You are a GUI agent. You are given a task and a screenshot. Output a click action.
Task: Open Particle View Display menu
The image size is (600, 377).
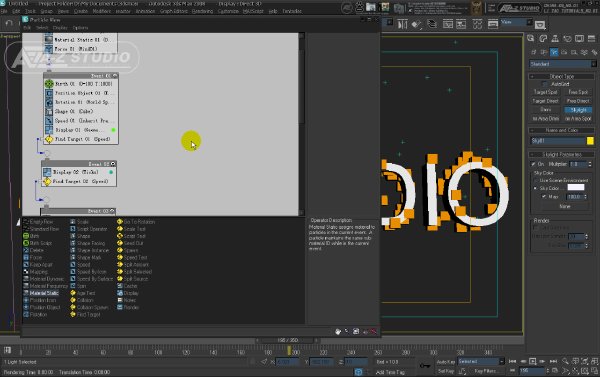coord(60,28)
